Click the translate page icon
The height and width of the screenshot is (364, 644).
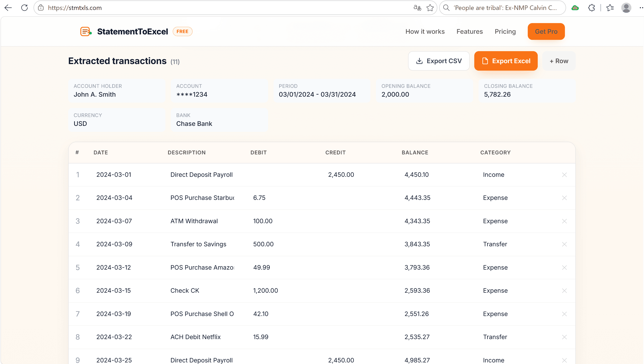click(x=417, y=8)
